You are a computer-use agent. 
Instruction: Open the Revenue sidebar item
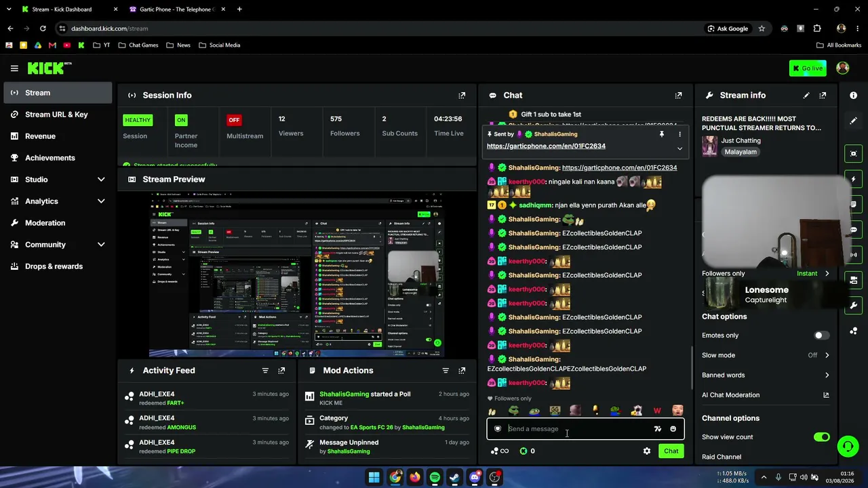point(58,136)
